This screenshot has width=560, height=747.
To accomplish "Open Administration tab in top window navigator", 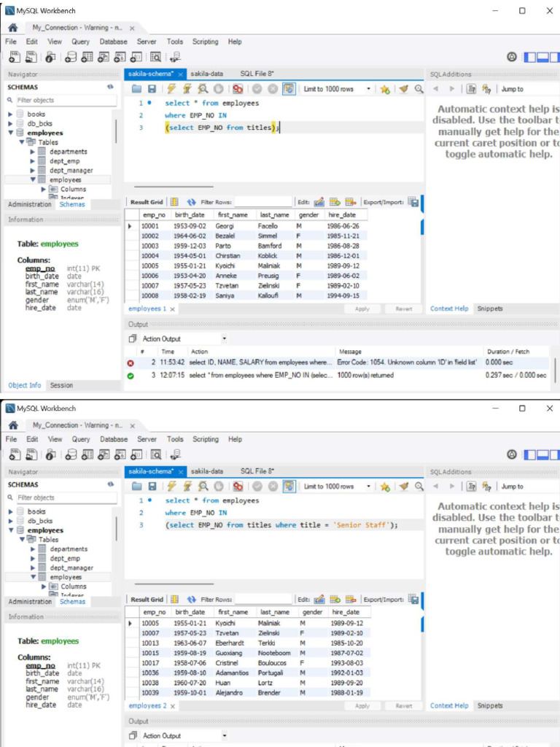I will pyautogui.click(x=29, y=204).
